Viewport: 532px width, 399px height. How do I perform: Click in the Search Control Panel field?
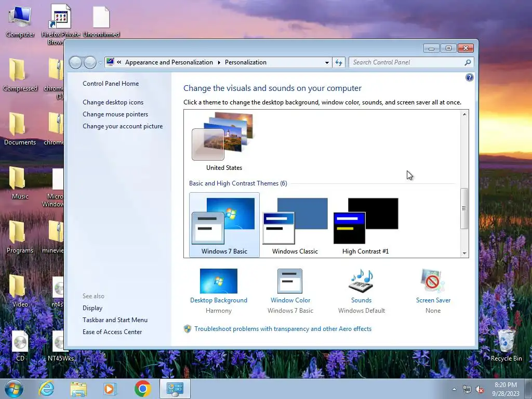407,62
